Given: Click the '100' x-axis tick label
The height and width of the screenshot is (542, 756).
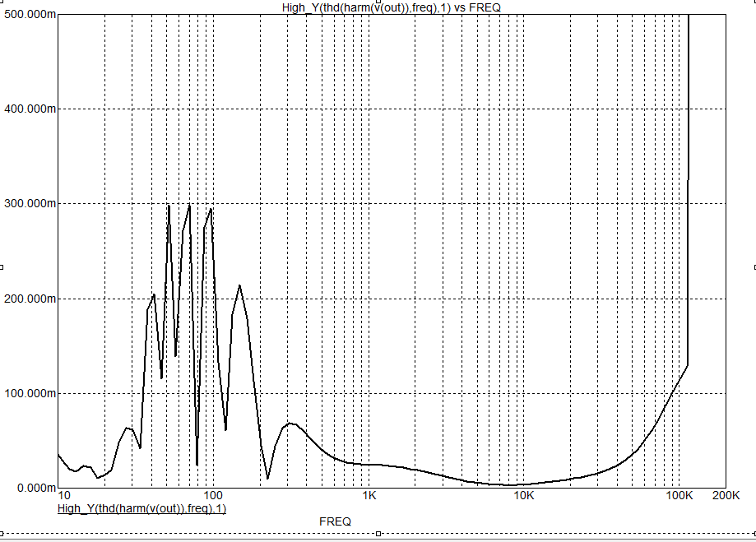Looking at the screenshot, I should (213, 495).
